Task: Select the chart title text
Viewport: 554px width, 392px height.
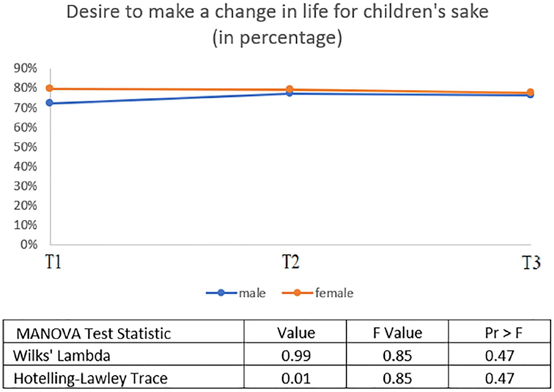Action: pyautogui.click(x=278, y=24)
